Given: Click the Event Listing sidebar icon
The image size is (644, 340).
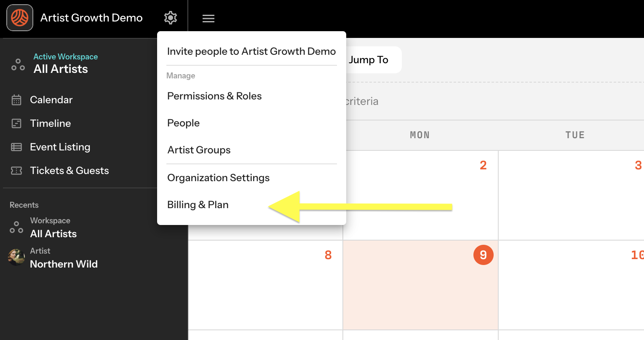Looking at the screenshot, I should 16,147.
